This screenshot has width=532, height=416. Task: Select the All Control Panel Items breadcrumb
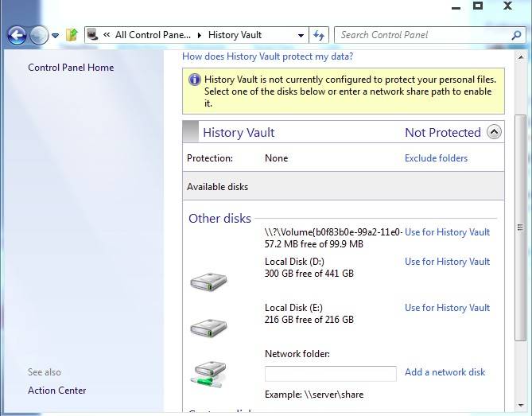click(x=153, y=35)
